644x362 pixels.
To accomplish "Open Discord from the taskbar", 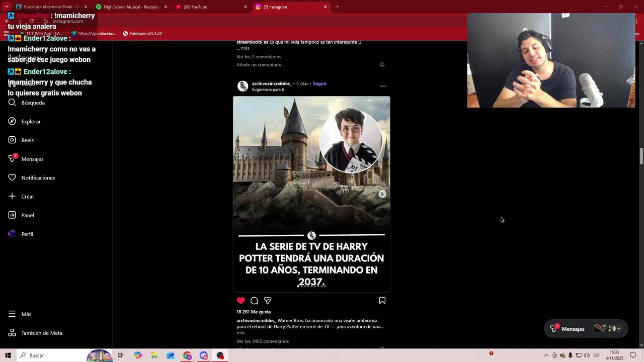I will 204,355.
